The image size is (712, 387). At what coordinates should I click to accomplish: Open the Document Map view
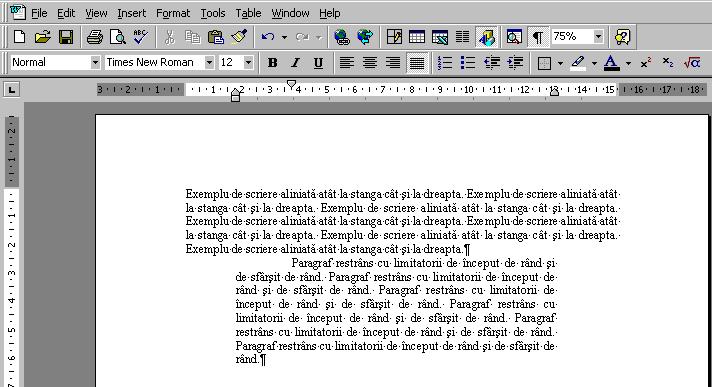514,37
